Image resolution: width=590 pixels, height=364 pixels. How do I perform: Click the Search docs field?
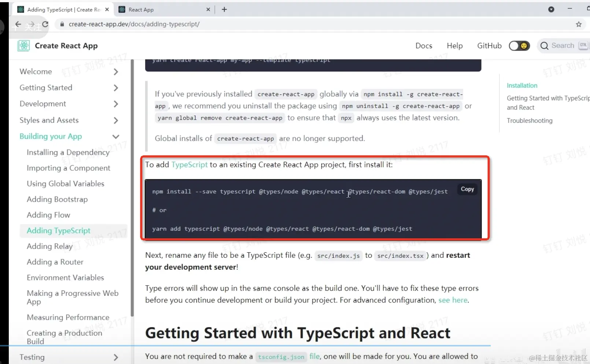click(x=564, y=46)
